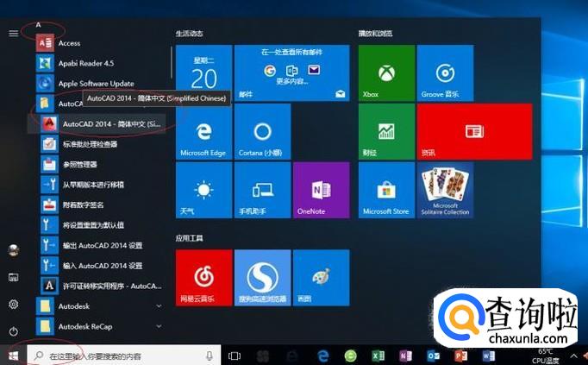Viewport: 588px width, 365px height.
Task: Open 输出 AutoCAD 2014 设置
Action: [99, 245]
